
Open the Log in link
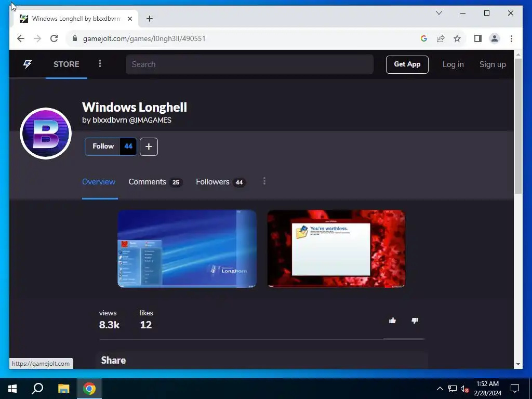point(453,64)
